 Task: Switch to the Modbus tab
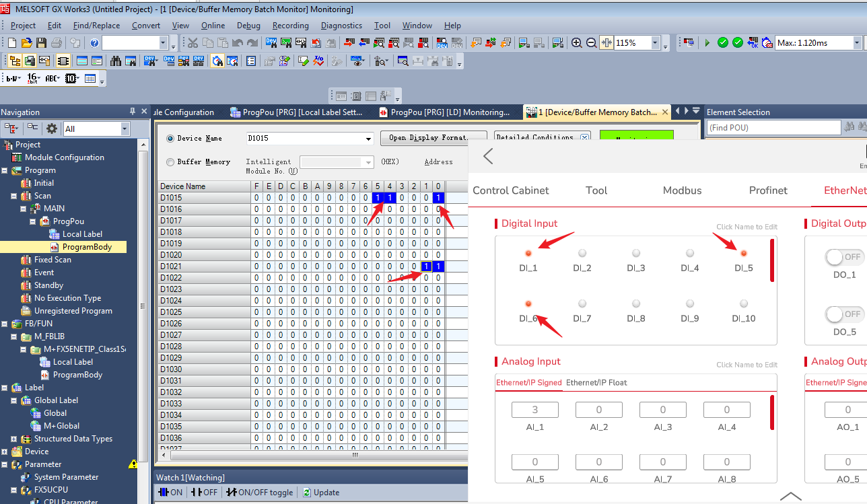(x=682, y=190)
